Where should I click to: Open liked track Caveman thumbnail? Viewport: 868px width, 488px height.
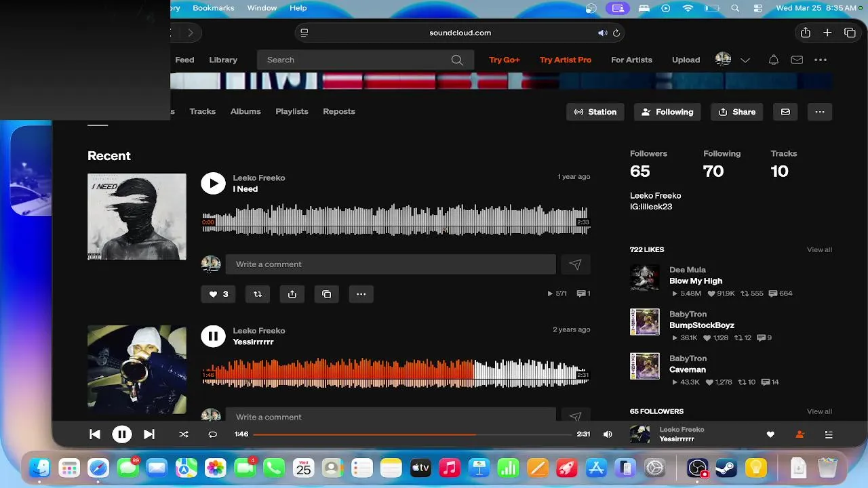coord(645,366)
